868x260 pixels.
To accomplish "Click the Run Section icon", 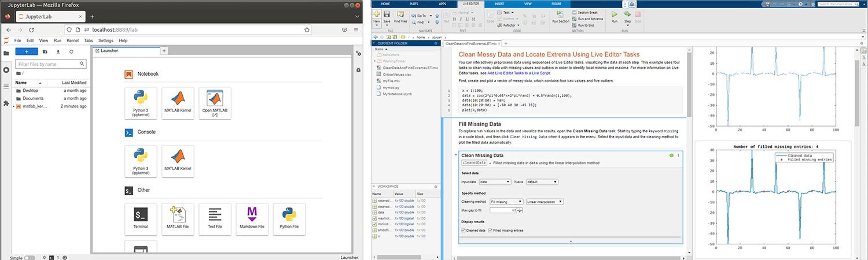I will 560,14.
